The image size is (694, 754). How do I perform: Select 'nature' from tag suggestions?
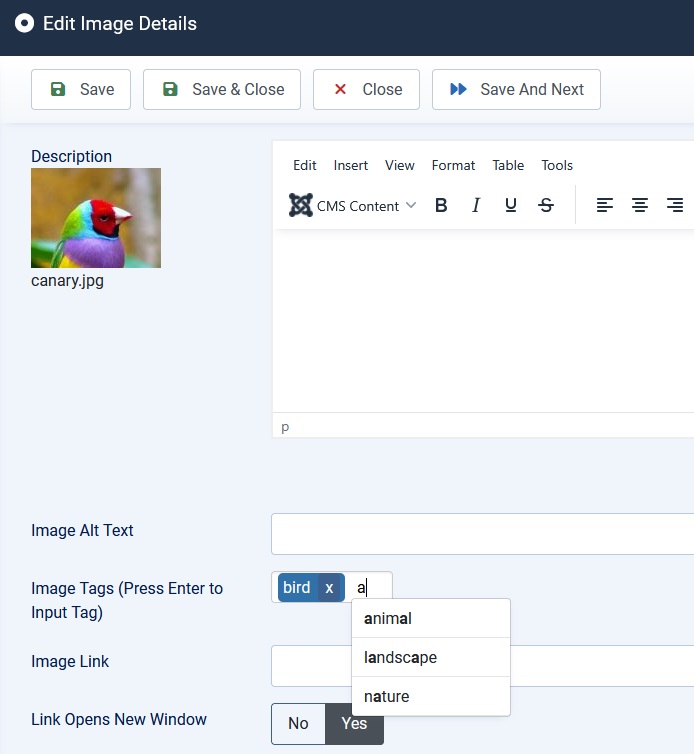[x=431, y=696]
